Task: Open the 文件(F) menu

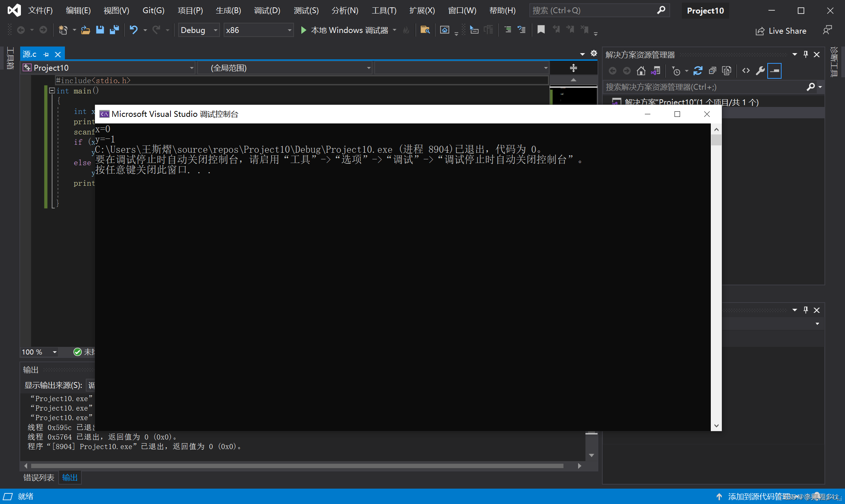Action: [x=40, y=11]
